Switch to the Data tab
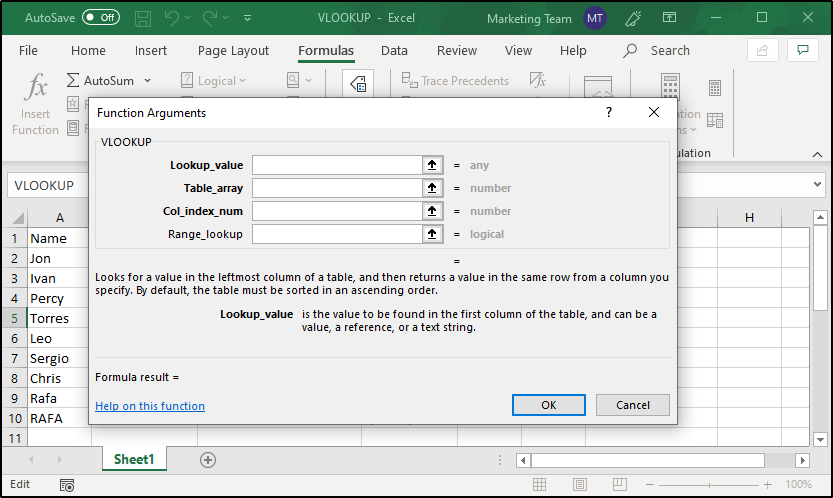 click(394, 50)
